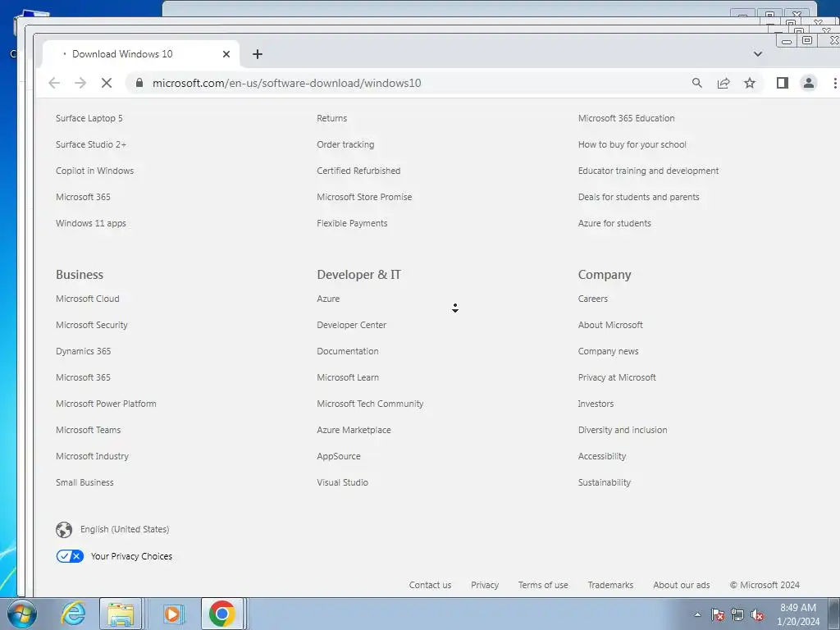Open Azure Marketplace link
This screenshot has height=630, width=840.
tap(354, 430)
